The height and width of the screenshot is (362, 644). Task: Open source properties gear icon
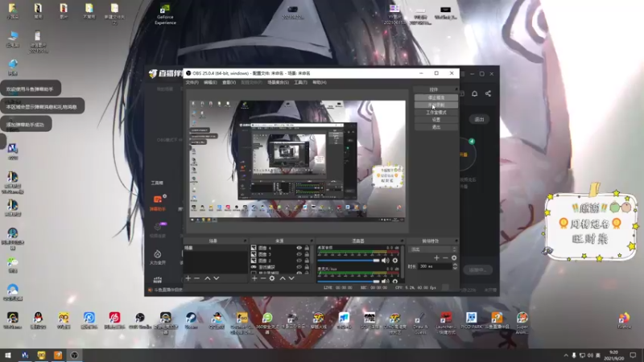tap(272, 278)
